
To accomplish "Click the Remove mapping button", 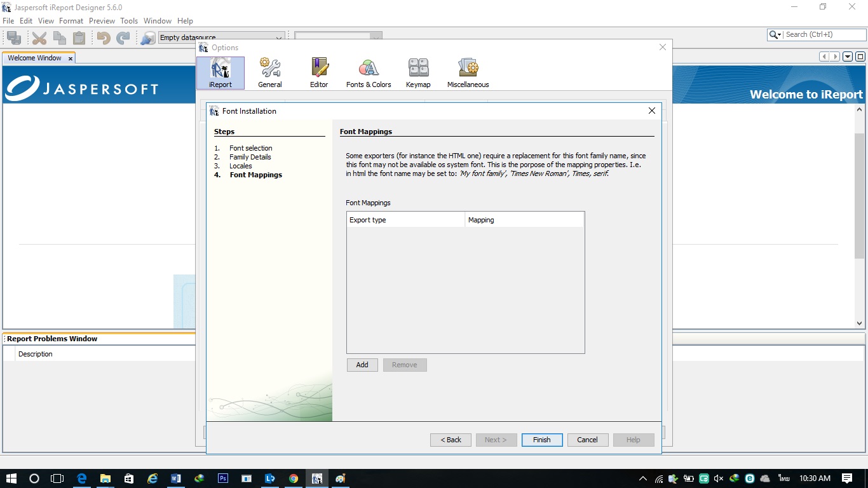I will tap(405, 365).
